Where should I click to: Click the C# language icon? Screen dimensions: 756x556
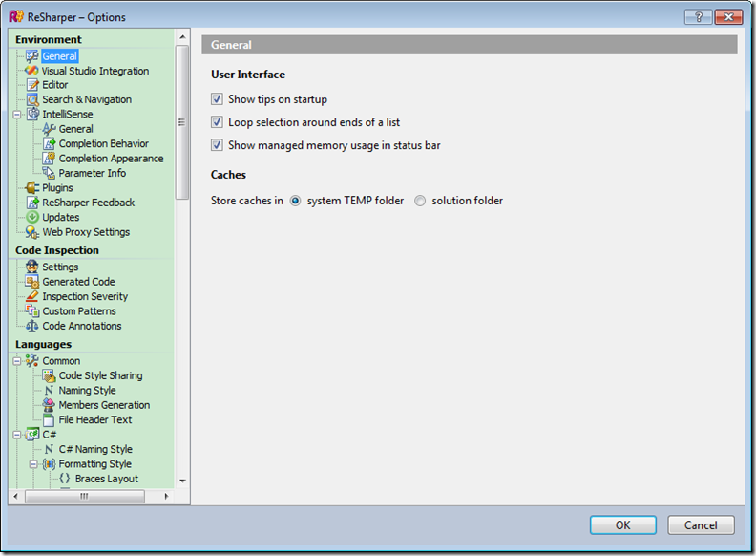coord(32,435)
